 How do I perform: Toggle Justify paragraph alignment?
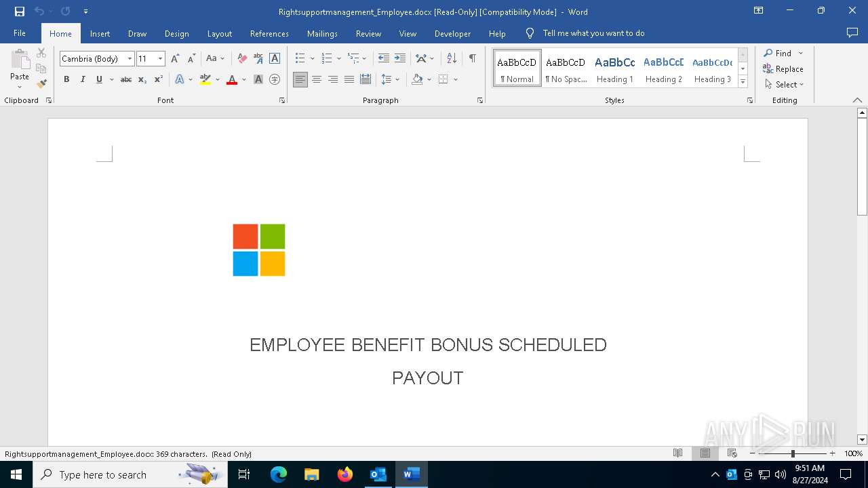coord(349,79)
